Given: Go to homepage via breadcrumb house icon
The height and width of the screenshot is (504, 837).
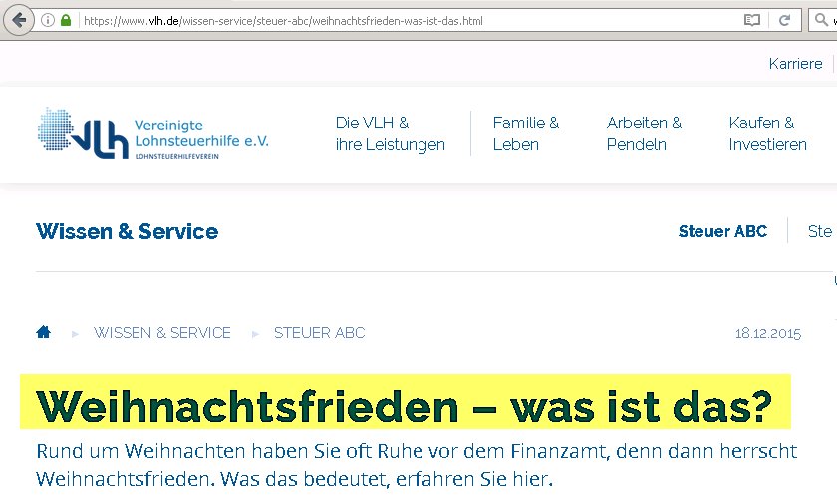Looking at the screenshot, I should click(x=44, y=333).
